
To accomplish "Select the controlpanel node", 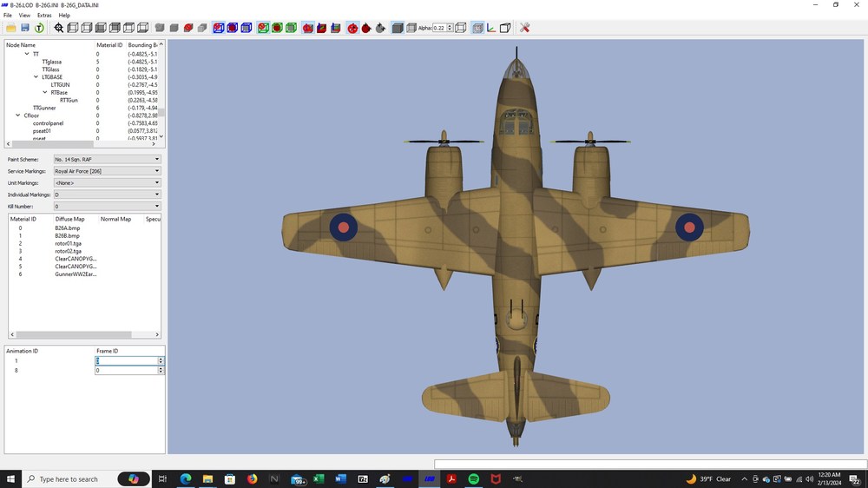I will coord(48,123).
